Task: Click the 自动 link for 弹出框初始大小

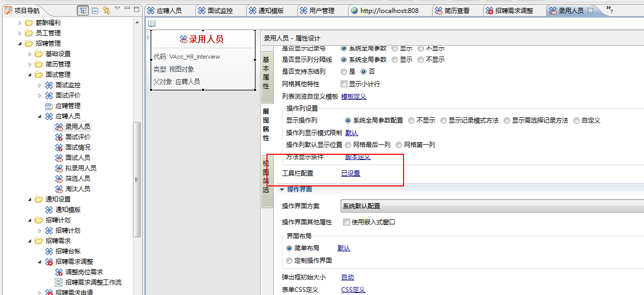Action: (347, 277)
